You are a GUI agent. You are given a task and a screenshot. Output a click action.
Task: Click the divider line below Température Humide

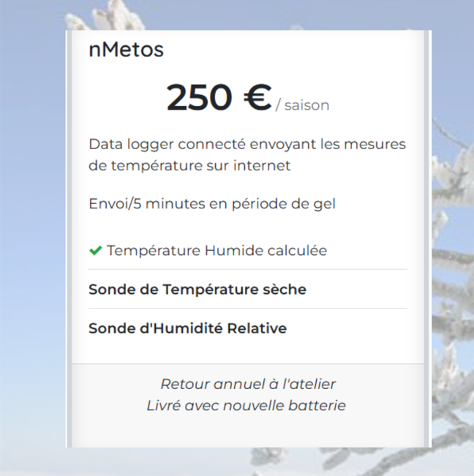point(248,269)
